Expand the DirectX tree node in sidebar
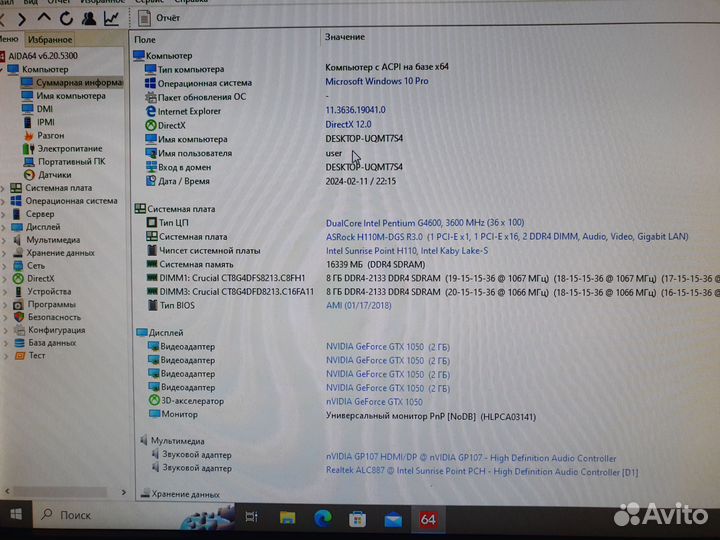Viewport: 720px width, 540px height. pos(4,279)
